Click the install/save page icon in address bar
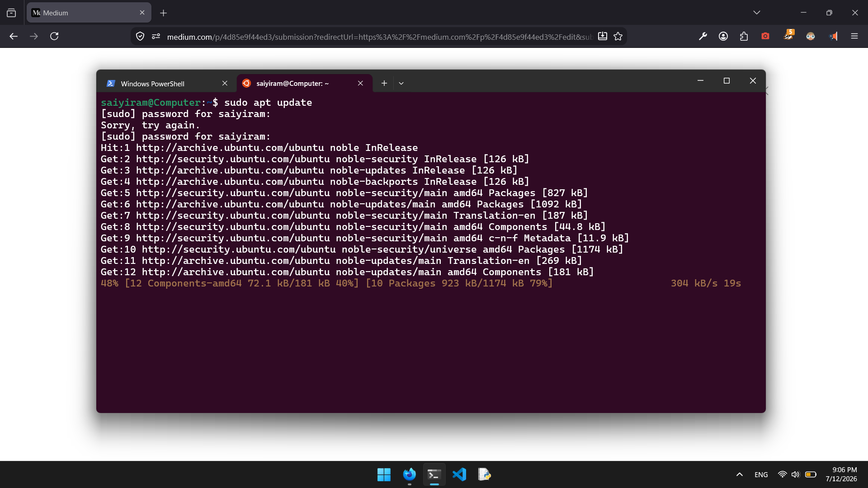The width and height of the screenshot is (868, 488). (x=603, y=36)
